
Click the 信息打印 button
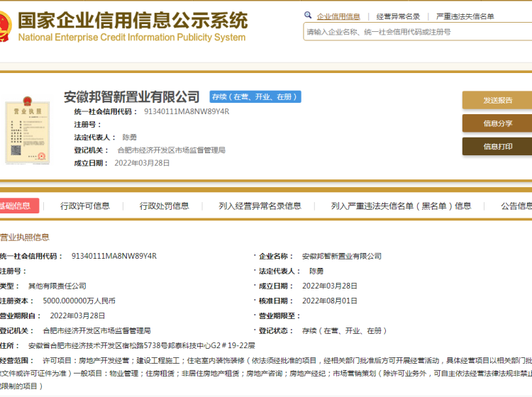497,146
